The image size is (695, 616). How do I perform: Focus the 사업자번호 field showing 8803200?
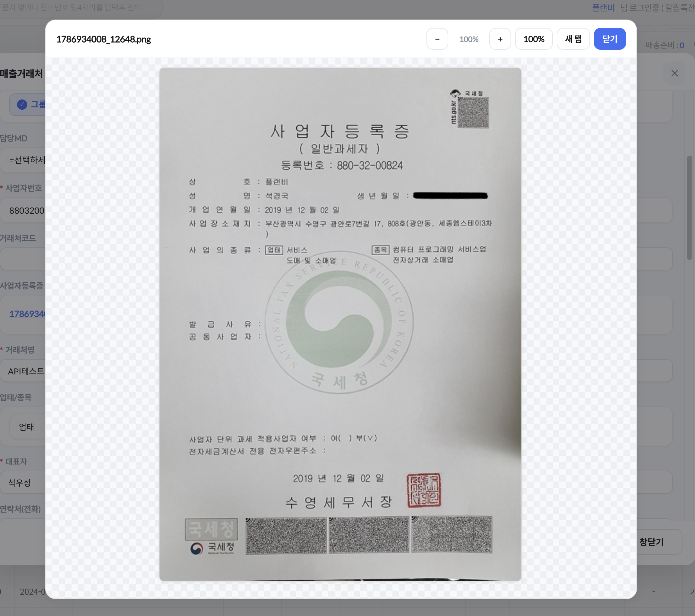pos(23,210)
